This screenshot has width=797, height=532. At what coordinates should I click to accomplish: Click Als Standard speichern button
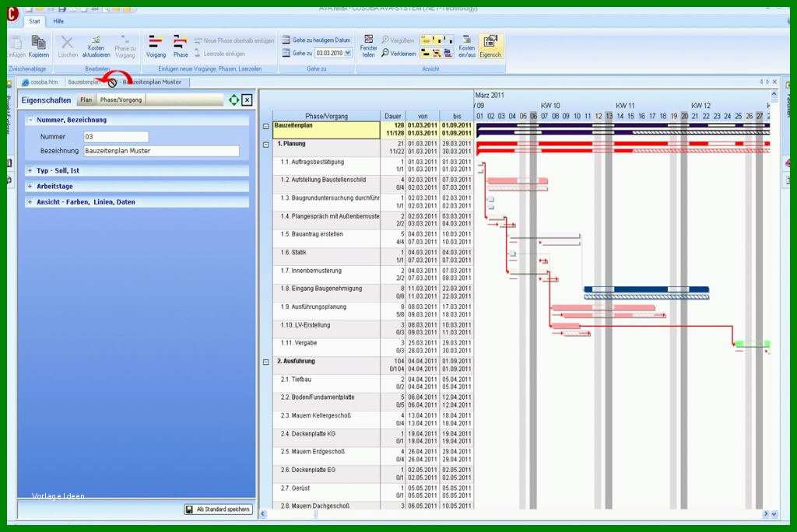tap(219, 509)
